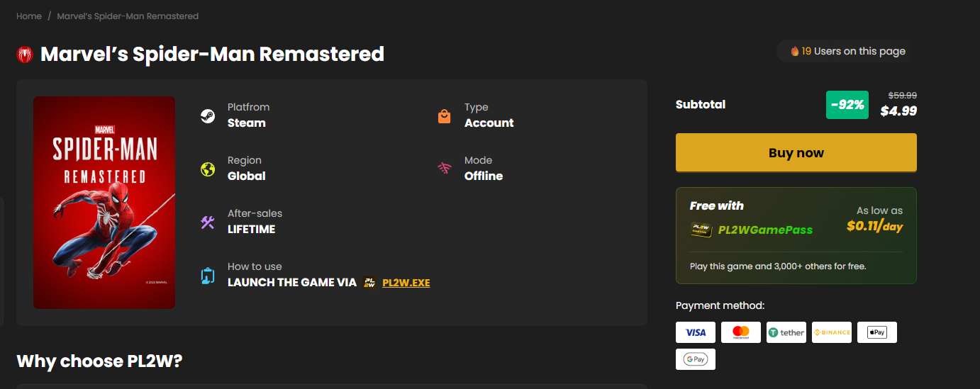
Task: Click the Steam platform icon
Action: [207, 116]
